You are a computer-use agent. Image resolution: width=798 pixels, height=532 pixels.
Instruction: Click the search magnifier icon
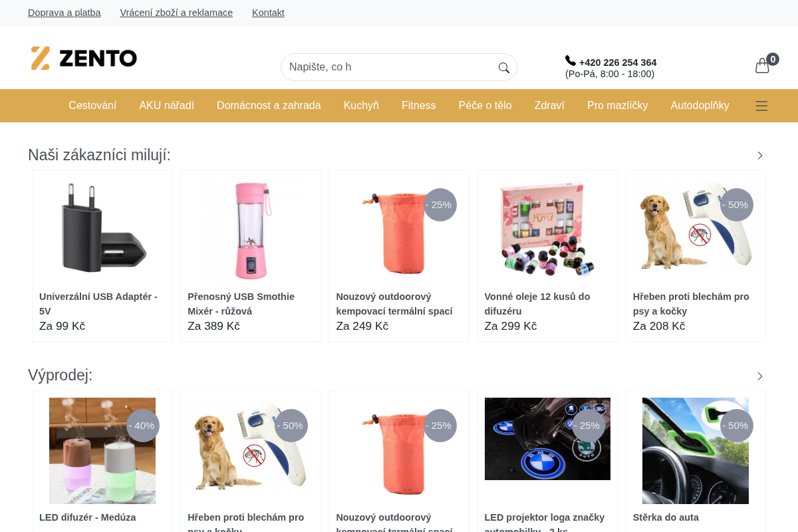point(504,67)
